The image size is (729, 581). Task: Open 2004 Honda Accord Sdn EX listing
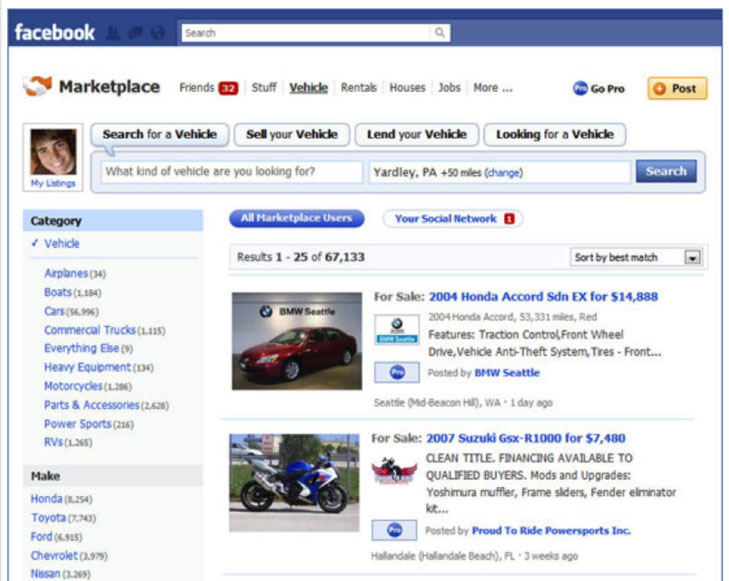tap(543, 297)
